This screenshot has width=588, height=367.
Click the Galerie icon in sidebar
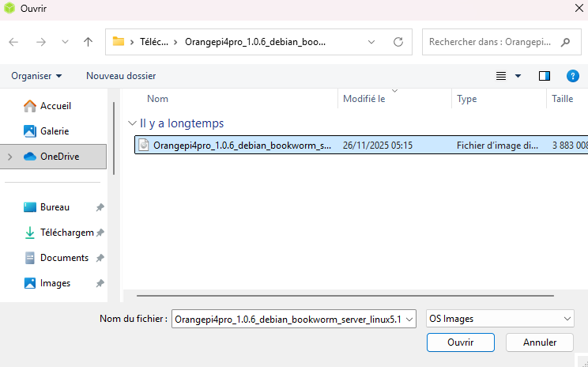[30, 131]
